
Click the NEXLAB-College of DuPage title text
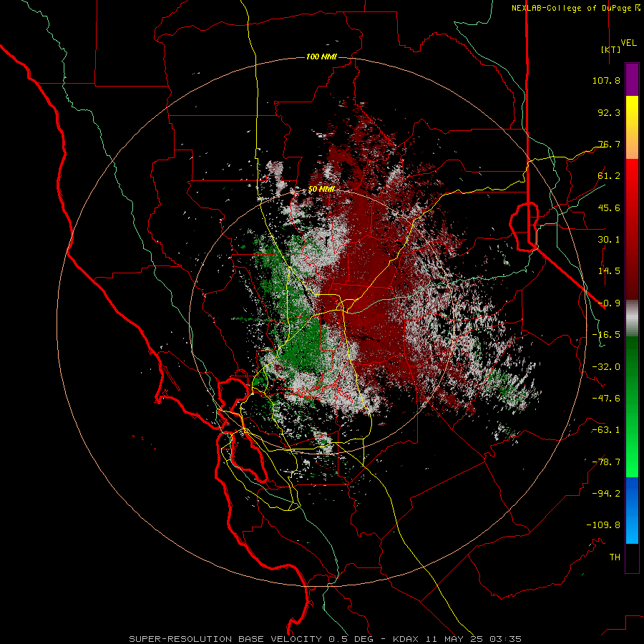[x=572, y=8]
